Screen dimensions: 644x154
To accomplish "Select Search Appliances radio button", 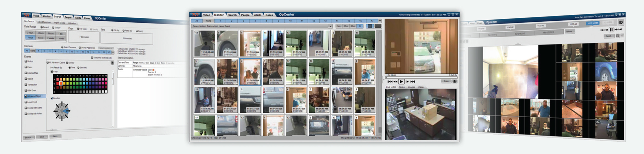I will click(80, 48).
